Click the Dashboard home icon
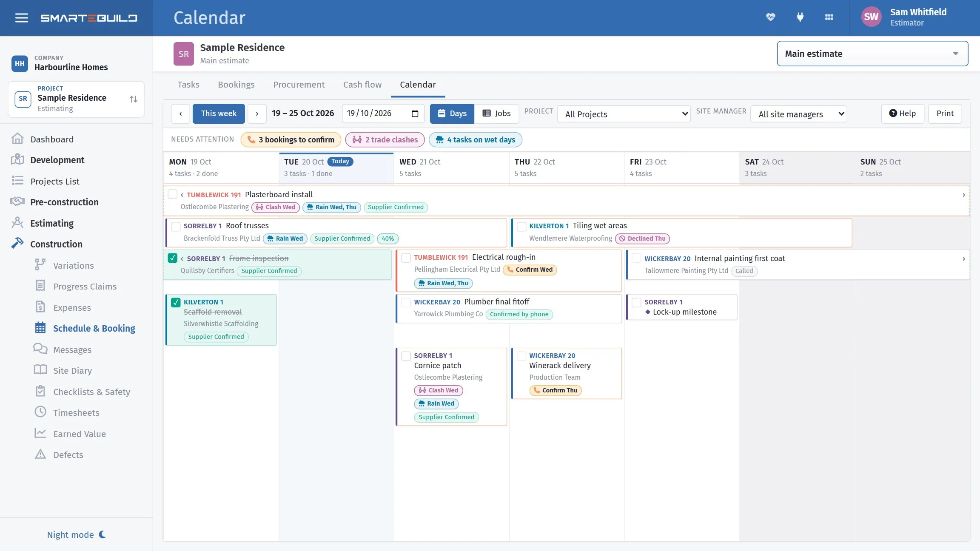 (x=17, y=139)
